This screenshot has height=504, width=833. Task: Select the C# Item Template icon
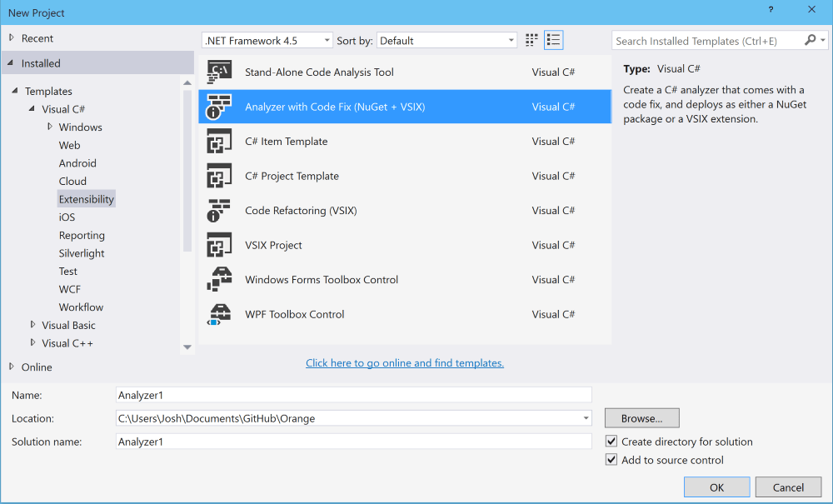click(x=219, y=141)
